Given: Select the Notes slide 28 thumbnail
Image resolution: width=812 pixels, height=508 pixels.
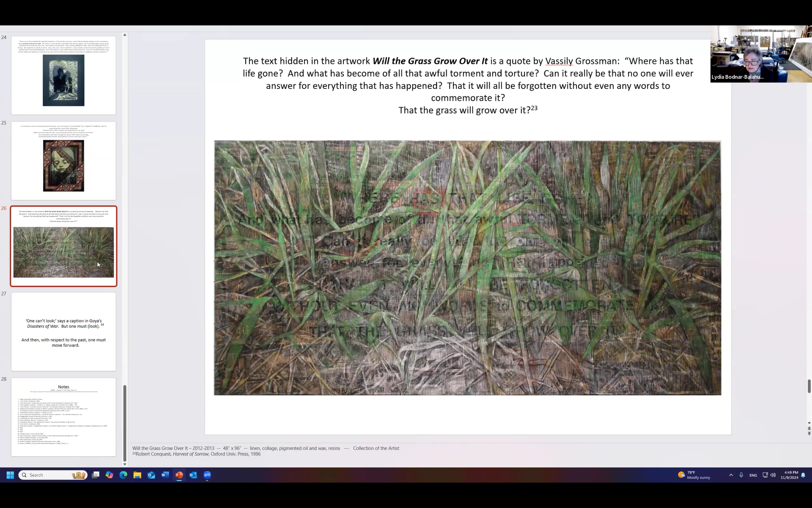Looking at the screenshot, I should [63, 417].
